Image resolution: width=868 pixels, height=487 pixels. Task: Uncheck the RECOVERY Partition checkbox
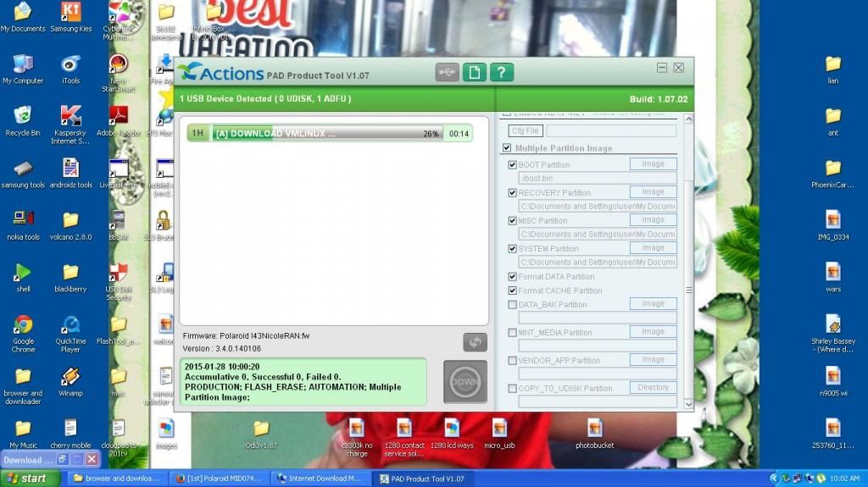(512, 192)
